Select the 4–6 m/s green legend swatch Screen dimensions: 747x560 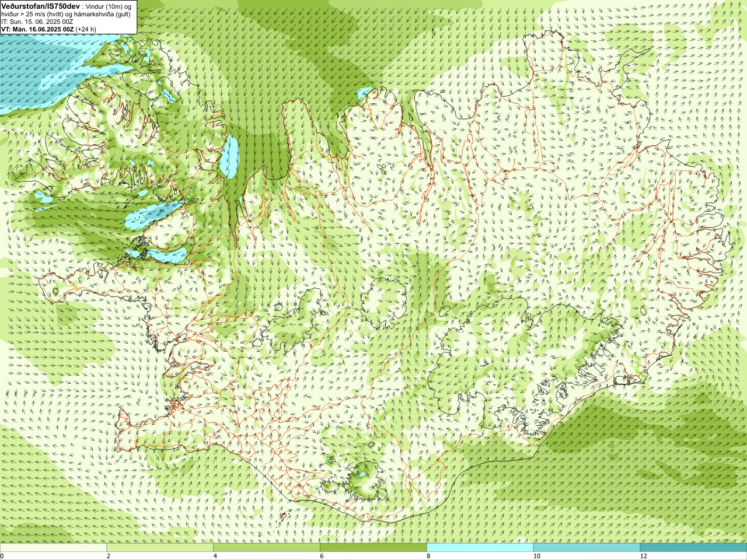pos(267,548)
